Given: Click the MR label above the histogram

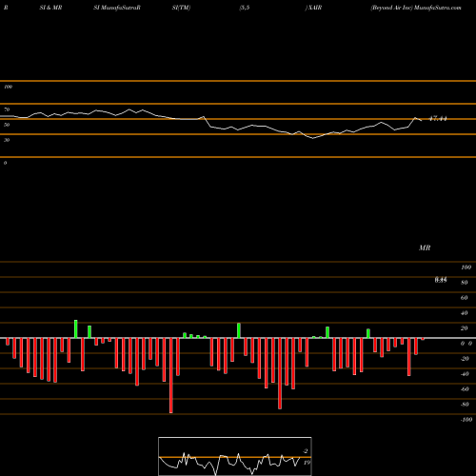Looking at the screenshot, I should pyautogui.click(x=425, y=248).
